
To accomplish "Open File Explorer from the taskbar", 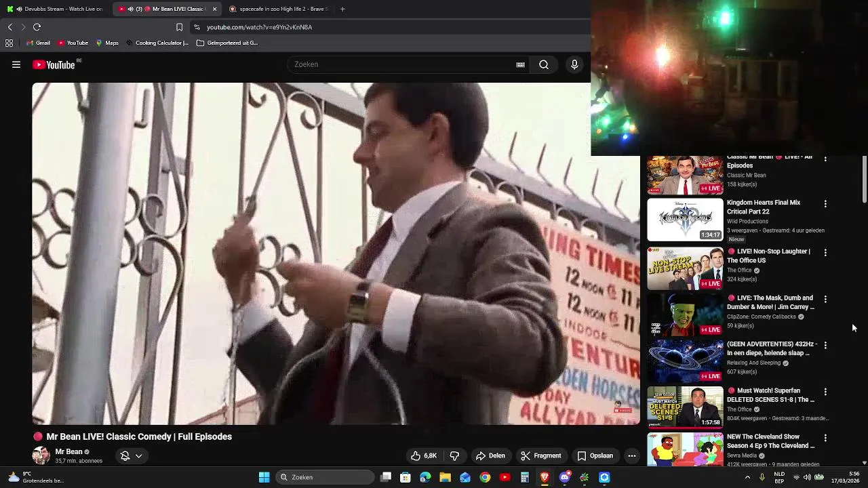I will (x=446, y=477).
